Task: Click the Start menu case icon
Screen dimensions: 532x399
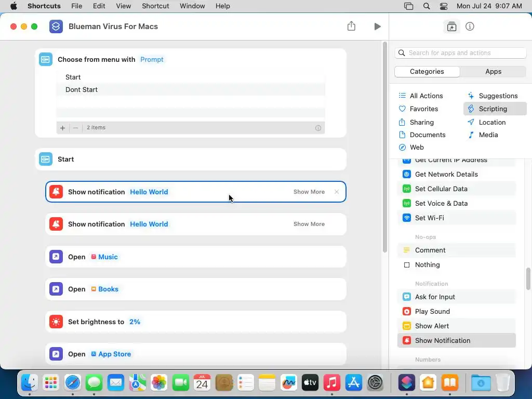Action: pos(46,159)
